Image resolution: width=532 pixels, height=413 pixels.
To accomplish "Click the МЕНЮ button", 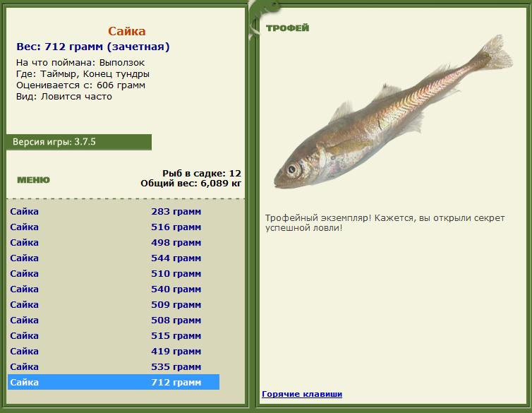I will click(x=33, y=180).
